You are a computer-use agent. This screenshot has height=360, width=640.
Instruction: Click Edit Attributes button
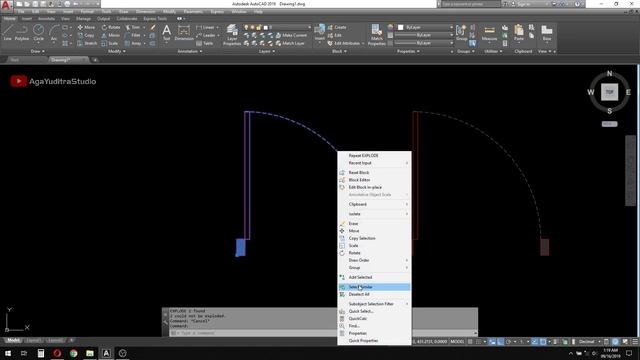(345, 43)
